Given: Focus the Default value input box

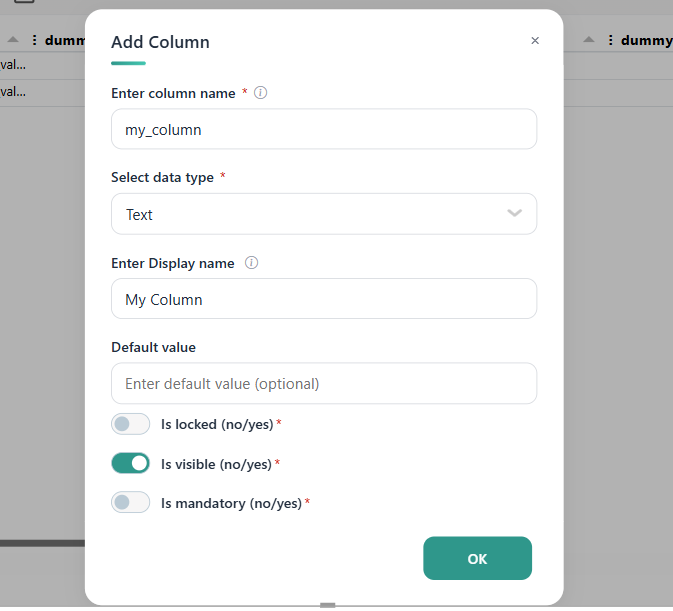Looking at the screenshot, I should point(324,383).
